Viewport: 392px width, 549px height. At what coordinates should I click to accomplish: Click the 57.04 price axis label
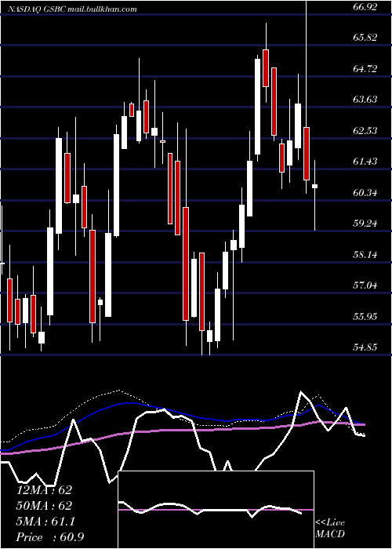(365, 285)
